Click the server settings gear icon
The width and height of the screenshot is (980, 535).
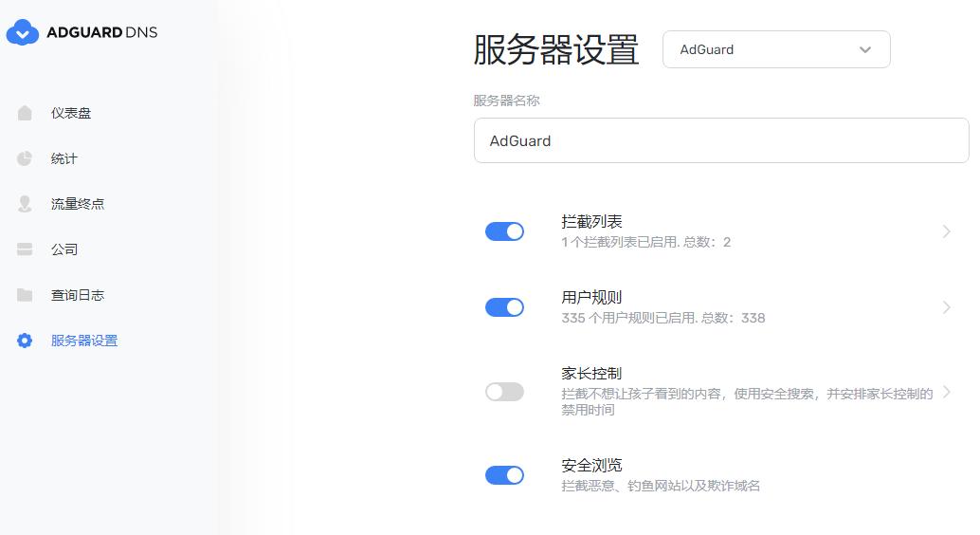tap(25, 341)
